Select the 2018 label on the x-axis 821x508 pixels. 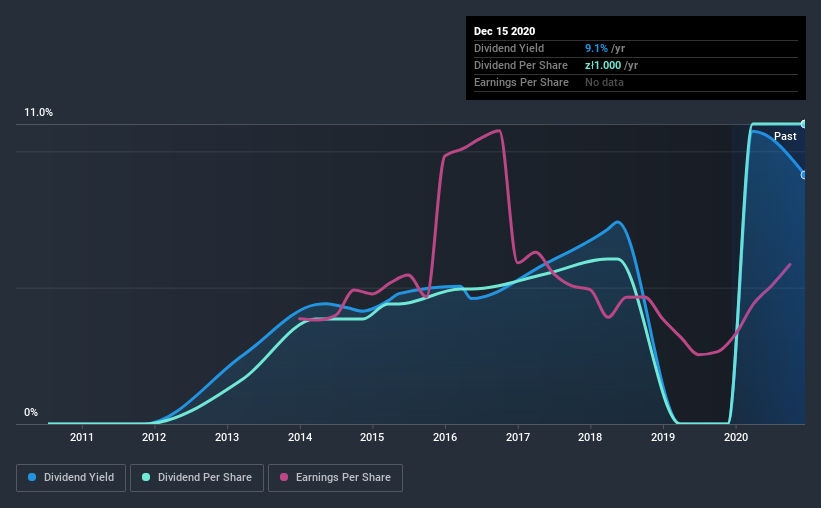coord(590,437)
